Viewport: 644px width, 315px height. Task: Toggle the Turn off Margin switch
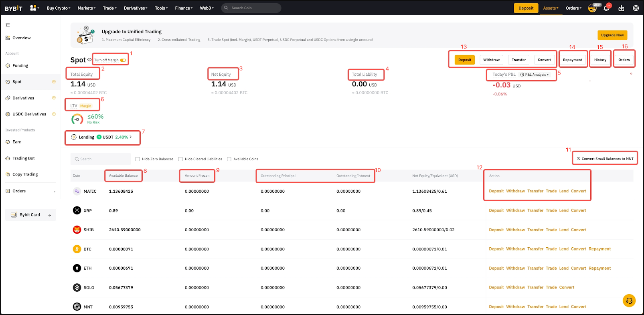123,60
